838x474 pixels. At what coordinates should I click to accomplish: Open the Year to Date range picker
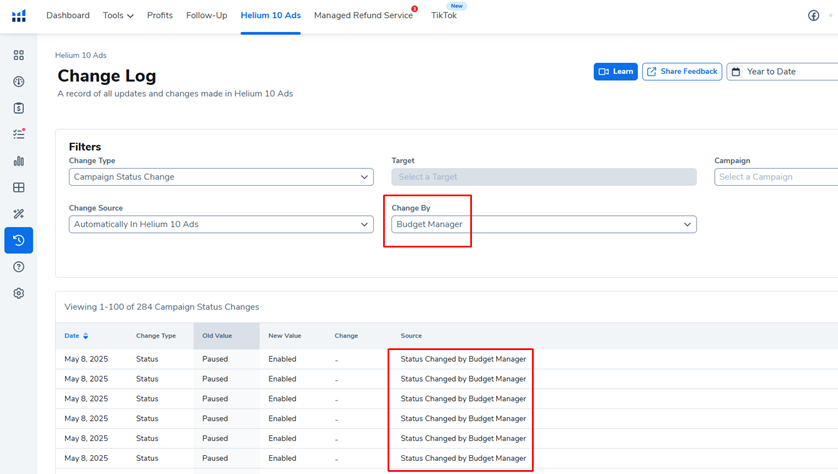pos(782,72)
